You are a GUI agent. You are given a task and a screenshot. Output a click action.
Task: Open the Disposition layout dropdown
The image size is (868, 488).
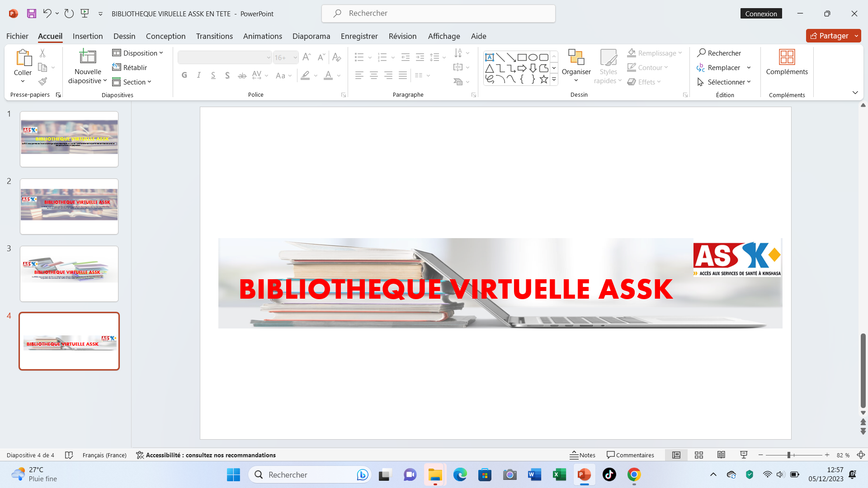[137, 53]
